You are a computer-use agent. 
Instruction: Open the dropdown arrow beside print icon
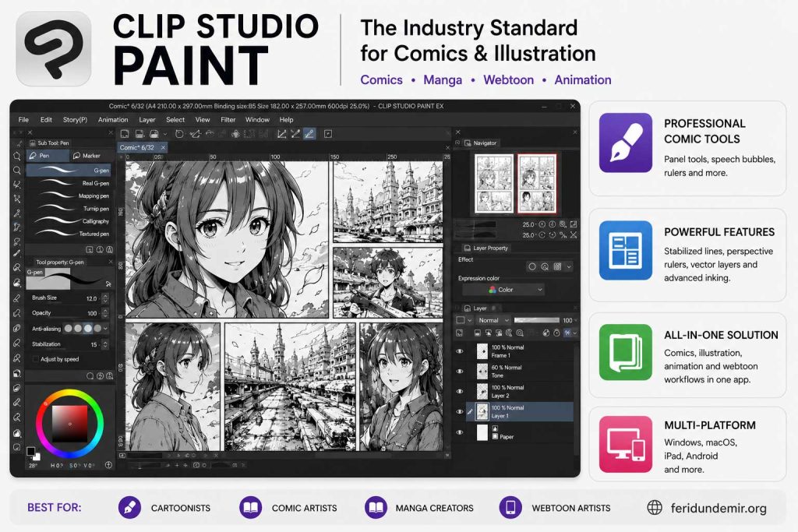(165, 134)
